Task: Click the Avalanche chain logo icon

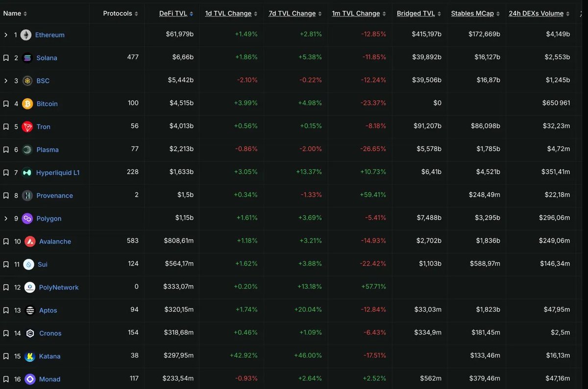Action: (x=30, y=242)
